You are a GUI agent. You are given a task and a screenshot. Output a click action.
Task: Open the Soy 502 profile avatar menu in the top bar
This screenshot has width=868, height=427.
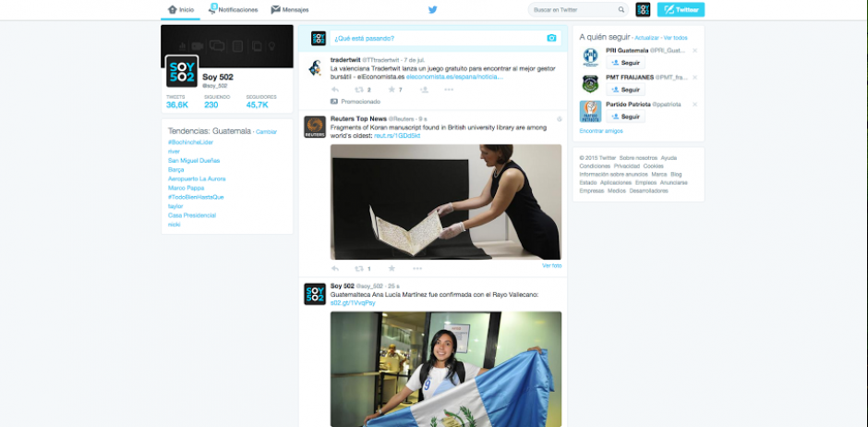pyautogui.click(x=644, y=9)
